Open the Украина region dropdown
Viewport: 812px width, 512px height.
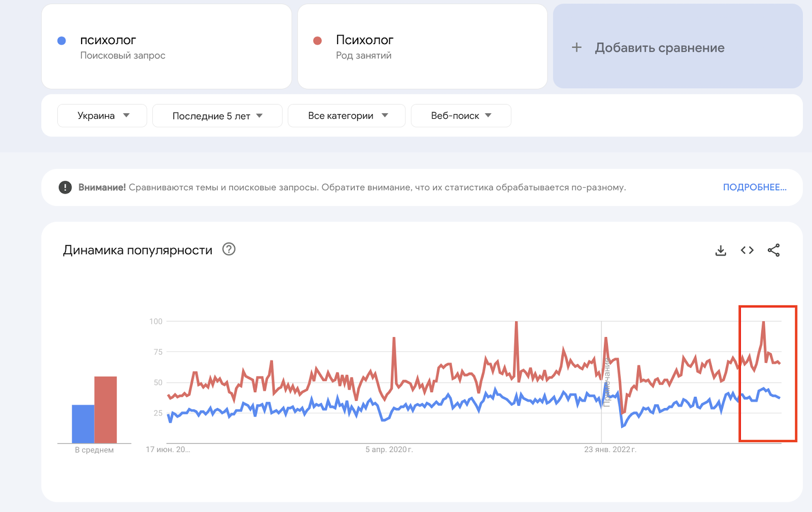102,116
